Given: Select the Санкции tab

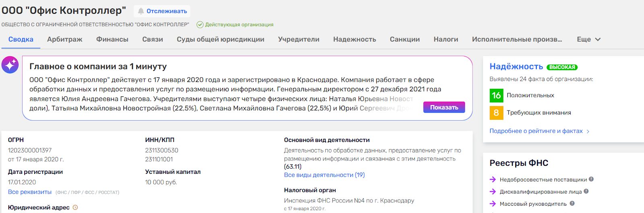Looking at the screenshot, I should pyautogui.click(x=405, y=39).
